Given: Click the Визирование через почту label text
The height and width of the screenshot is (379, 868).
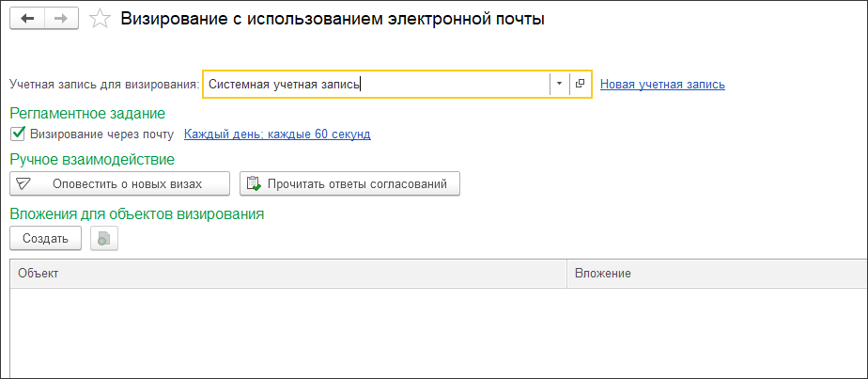Looking at the screenshot, I should tap(101, 134).
